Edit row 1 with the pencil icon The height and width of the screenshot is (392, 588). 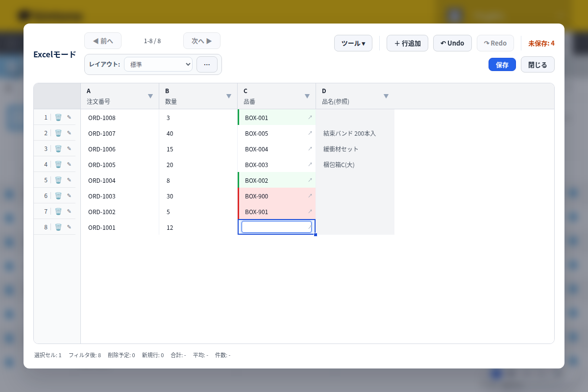[69, 117]
